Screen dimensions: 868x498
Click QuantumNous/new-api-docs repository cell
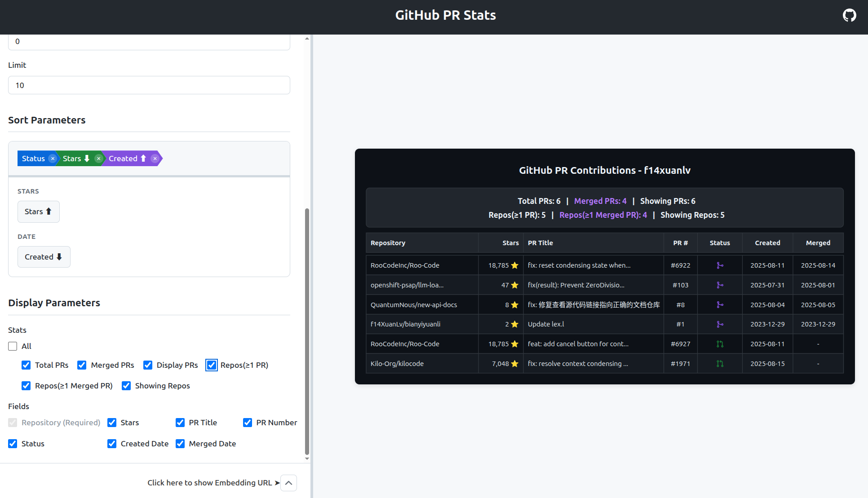[x=422, y=305]
